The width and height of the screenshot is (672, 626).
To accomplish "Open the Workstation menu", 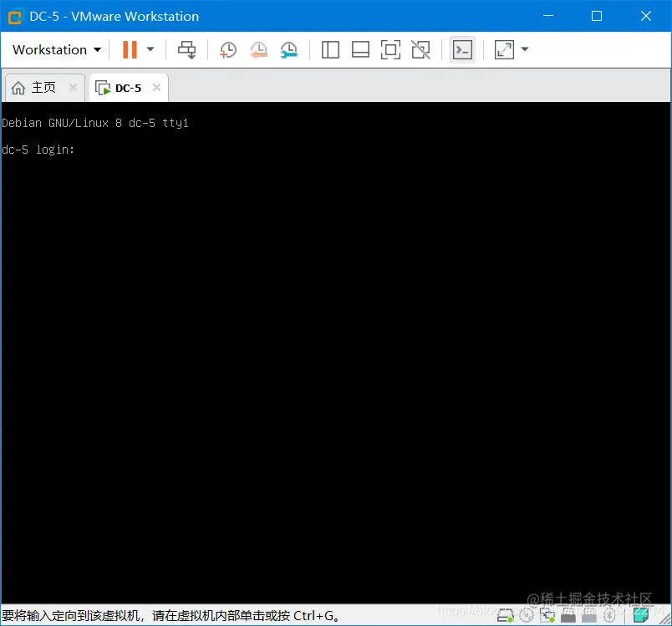I will click(57, 49).
